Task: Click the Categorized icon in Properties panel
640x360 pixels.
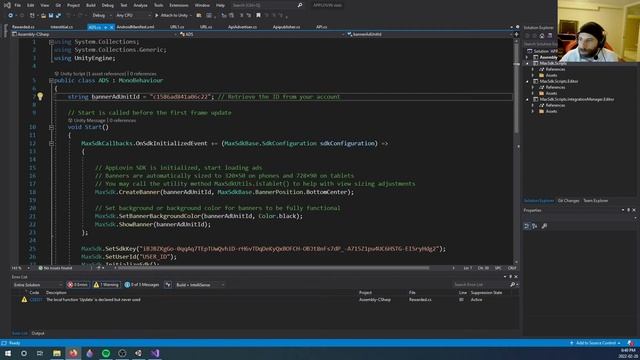Action: 527,226
